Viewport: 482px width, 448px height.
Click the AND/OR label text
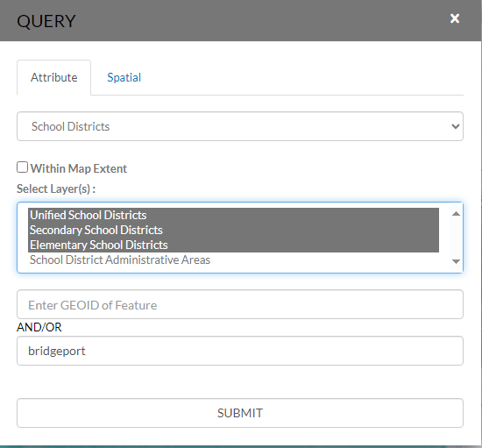coord(39,327)
